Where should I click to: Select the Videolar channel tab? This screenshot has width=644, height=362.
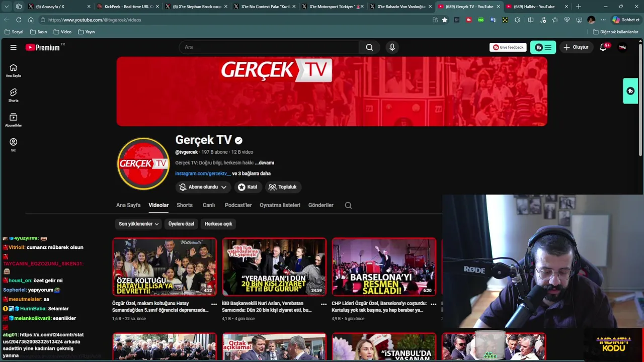click(x=158, y=205)
